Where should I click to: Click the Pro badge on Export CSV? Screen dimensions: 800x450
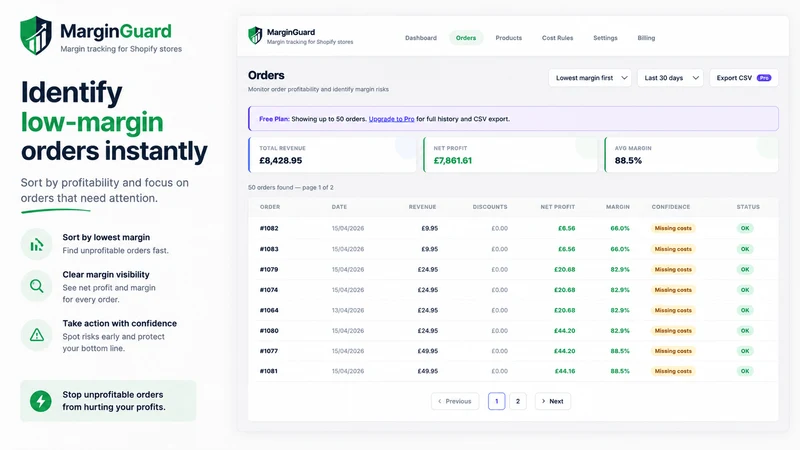point(764,78)
